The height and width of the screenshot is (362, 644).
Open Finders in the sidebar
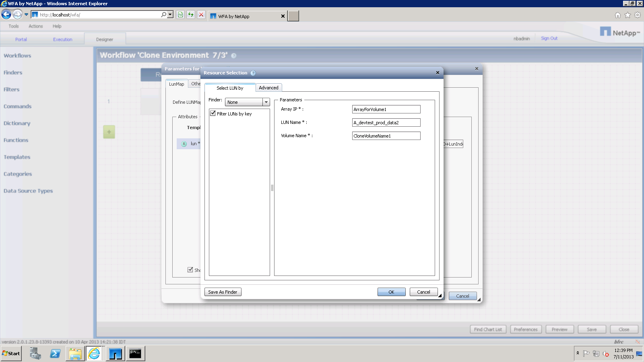[x=13, y=73]
